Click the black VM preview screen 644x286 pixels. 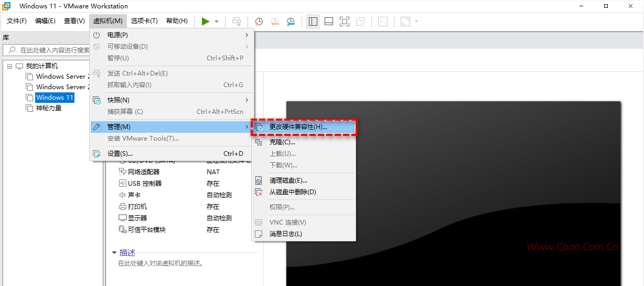tap(453, 194)
